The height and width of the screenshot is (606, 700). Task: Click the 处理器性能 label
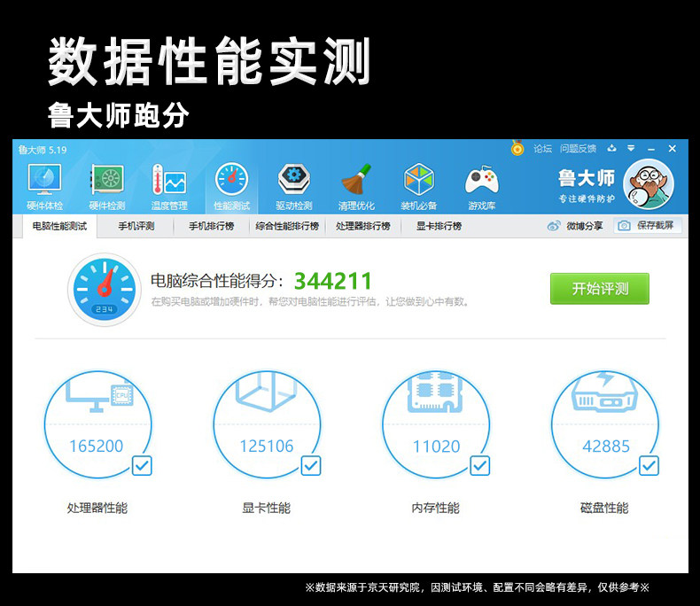pyautogui.click(x=97, y=508)
